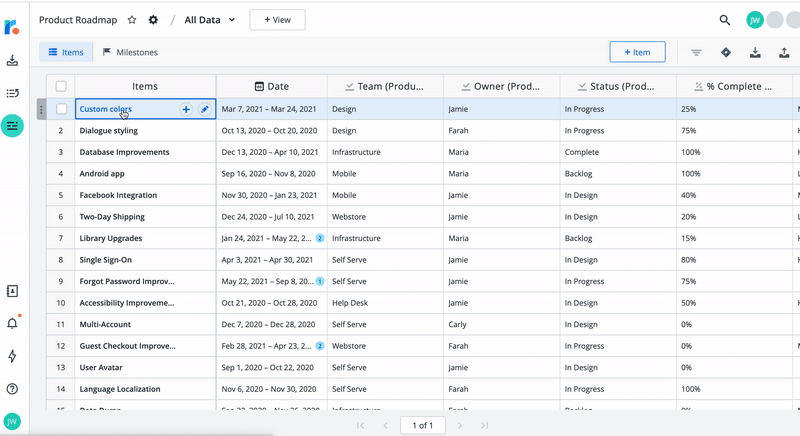Open the contacts icon in sidebar
800x436 pixels.
pos(12,291)
